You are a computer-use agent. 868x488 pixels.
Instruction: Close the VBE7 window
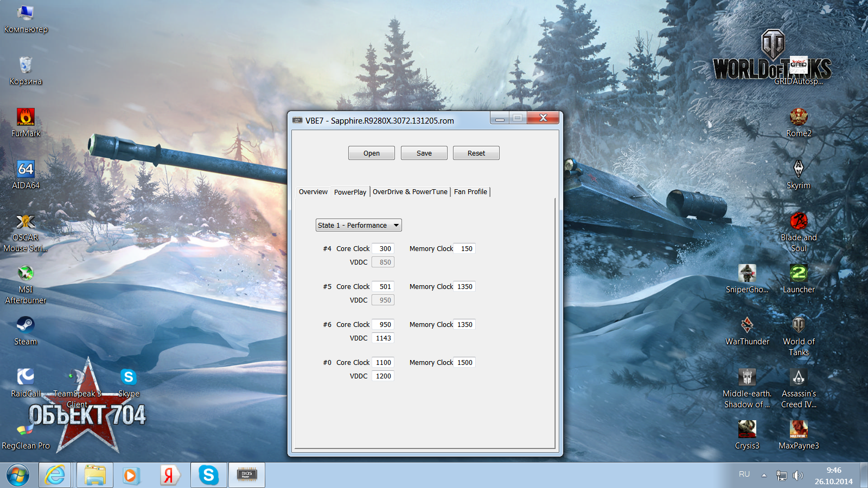543,118
